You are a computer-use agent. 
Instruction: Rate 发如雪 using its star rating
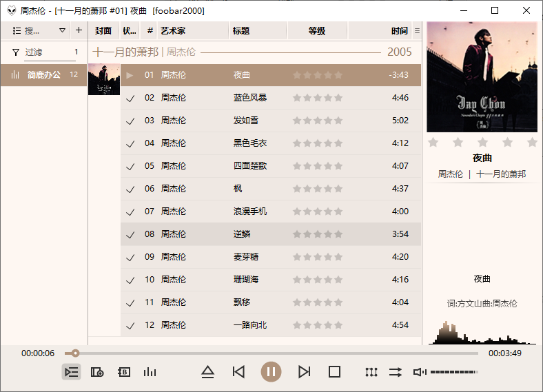318,121
